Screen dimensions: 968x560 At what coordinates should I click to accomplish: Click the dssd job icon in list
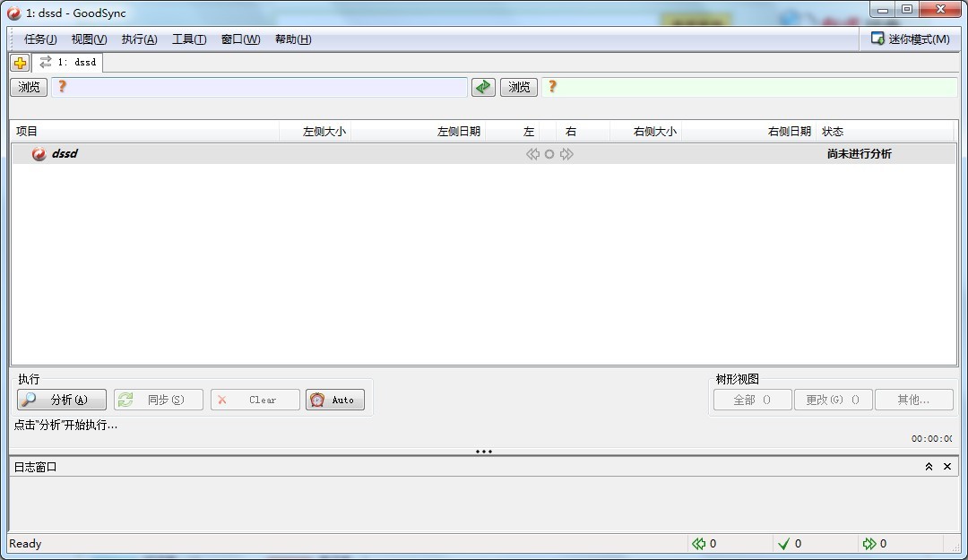(x=39, y=154)
